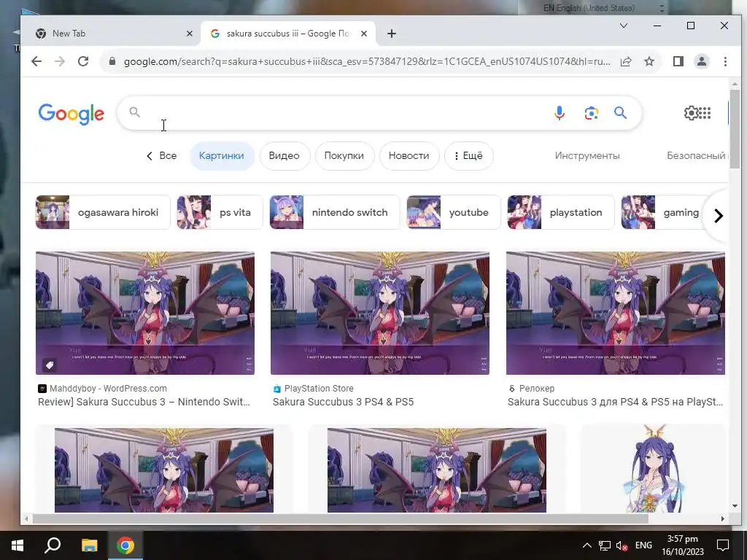Expand the tab search chevron
747x560 pixels.
pyautogui.click(x=623, y=26)
